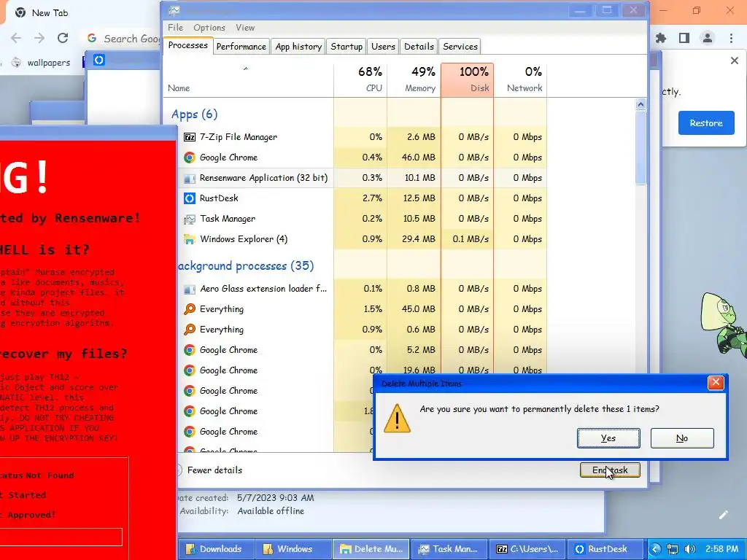This screenshot has height=560, width=747.
Task: Click the customize Chrome pencil icon
Action: click(723, 515)
